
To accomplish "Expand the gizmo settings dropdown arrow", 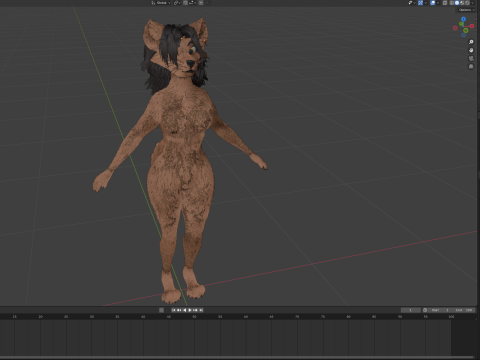I will point(426,3).
